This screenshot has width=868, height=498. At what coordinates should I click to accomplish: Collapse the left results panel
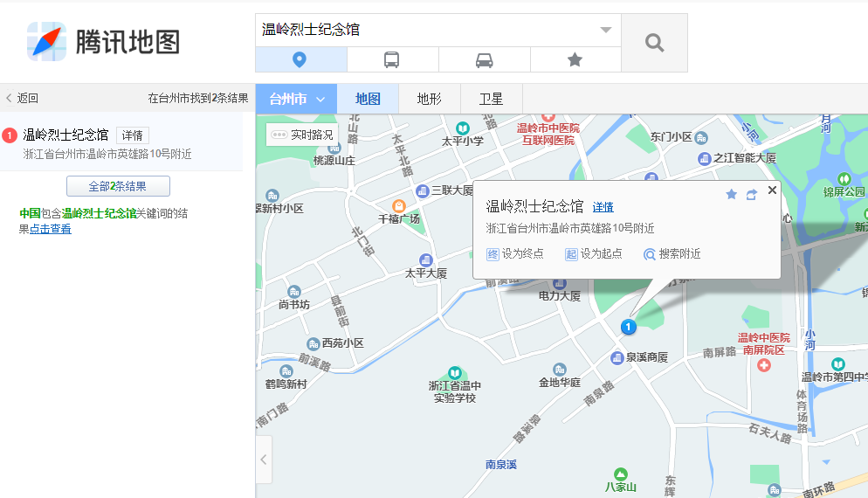click(264, 460)
